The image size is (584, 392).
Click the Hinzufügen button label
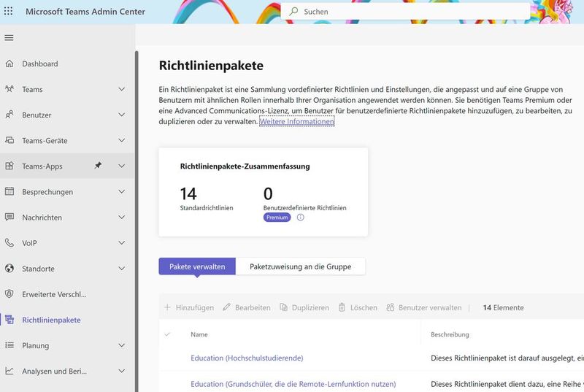click(195, 307)
